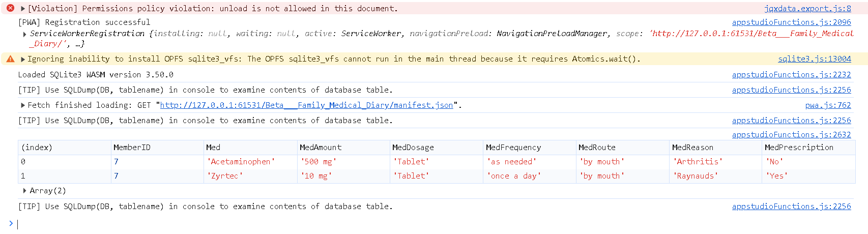This screenshot has width=868, height=234.
Task: Open the sqlite3.js:13004 source link
Action: tap(814, 59)
